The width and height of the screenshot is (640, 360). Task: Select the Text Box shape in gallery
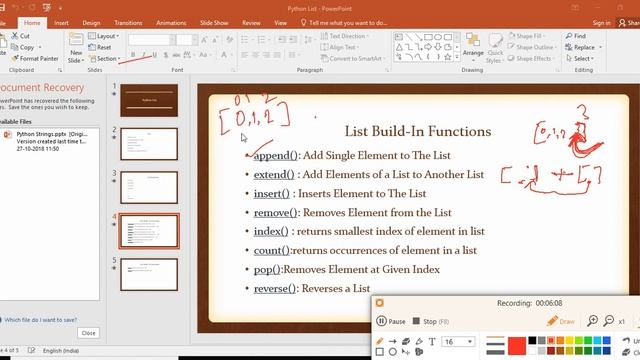click(399, 37)
